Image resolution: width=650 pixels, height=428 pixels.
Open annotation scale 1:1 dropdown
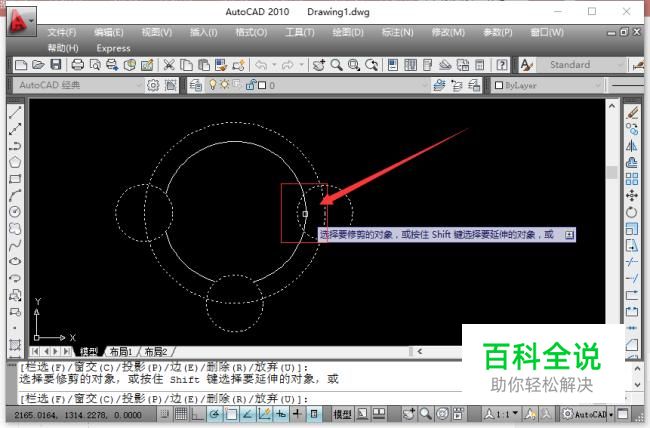[x=501, y=413]
